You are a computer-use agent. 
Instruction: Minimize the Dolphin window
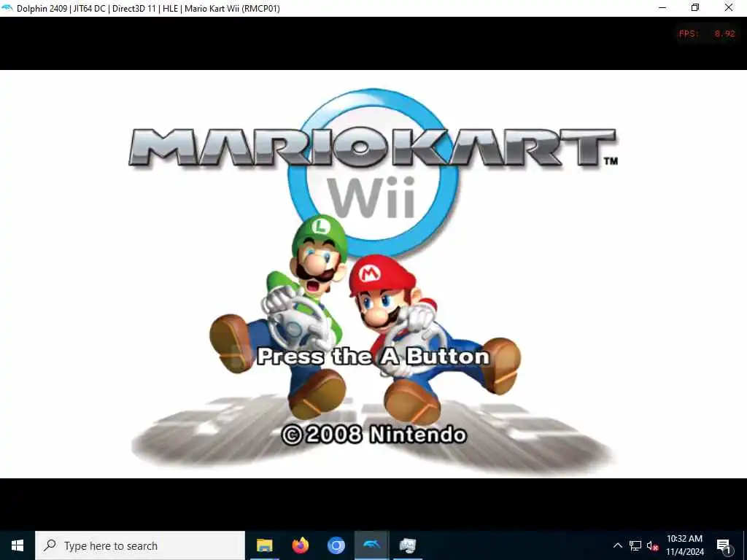(x=662, y=8)
